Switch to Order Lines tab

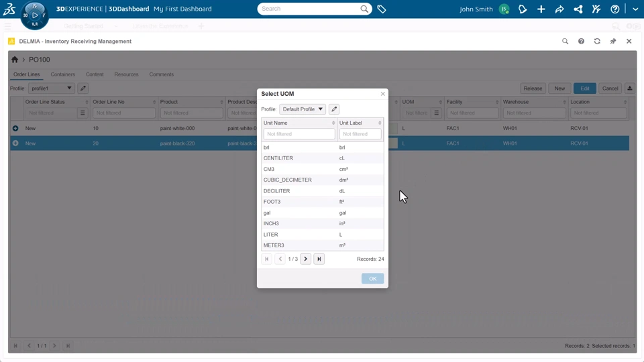[x=27, y=74]
